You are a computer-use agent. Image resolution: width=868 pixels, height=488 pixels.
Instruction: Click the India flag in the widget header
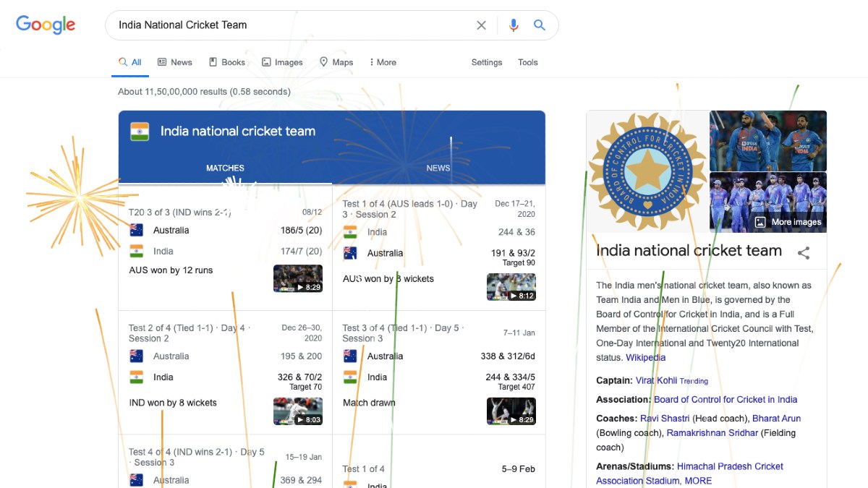point(140,131)
